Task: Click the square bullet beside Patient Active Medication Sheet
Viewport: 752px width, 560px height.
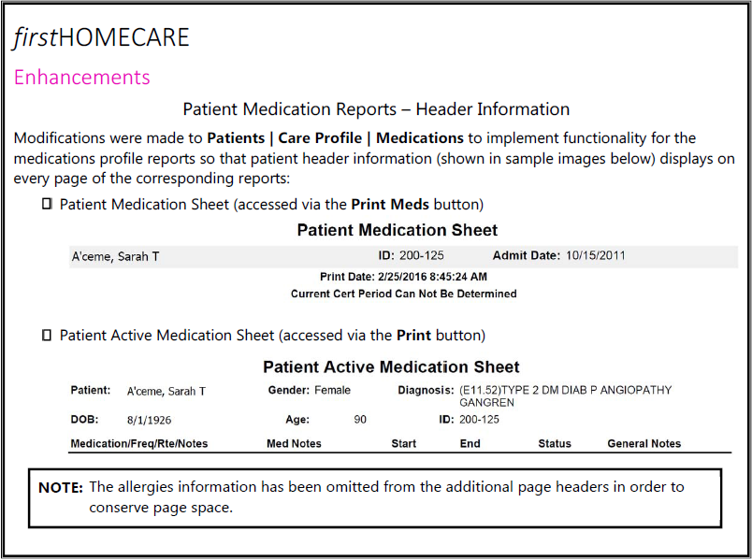Action: click(47, 335)
